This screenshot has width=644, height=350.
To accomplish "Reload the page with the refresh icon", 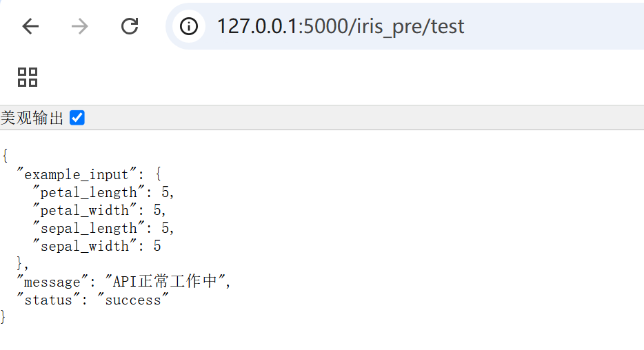I will pos(130,26).
